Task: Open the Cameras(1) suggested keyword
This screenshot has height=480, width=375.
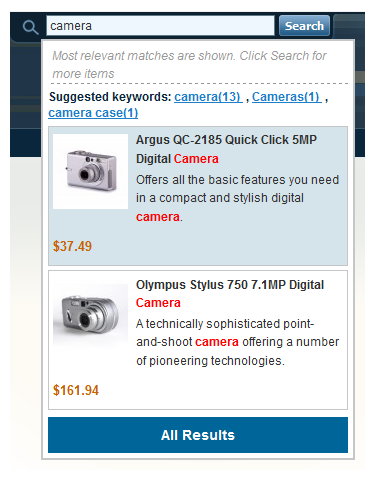Action: pyautogui.click(x=287, y=97)
